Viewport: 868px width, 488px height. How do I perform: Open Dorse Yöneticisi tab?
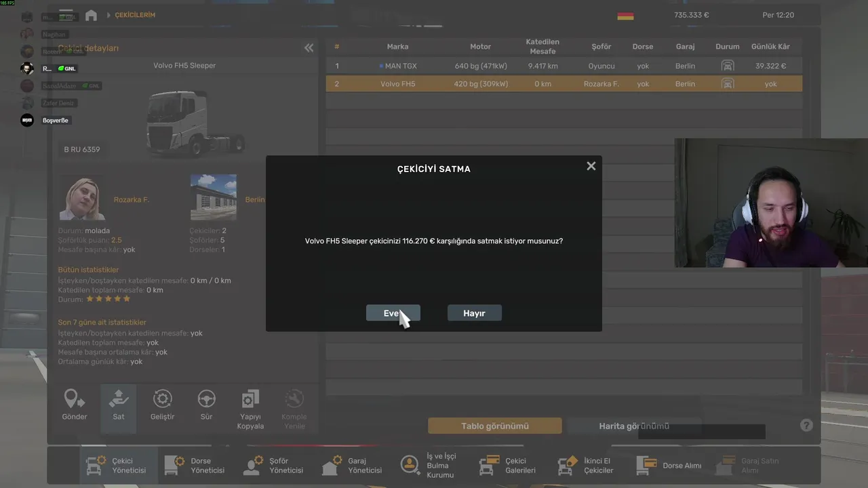click(197, 466)
